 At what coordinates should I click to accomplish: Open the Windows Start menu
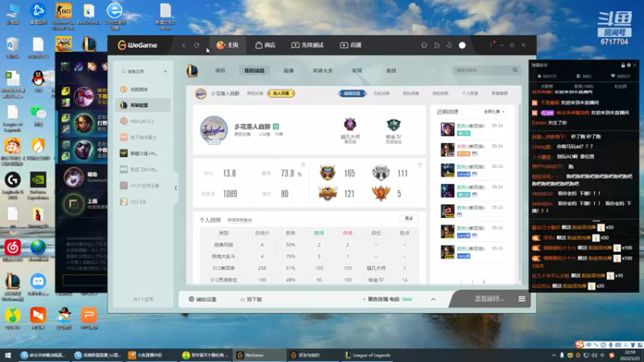tap(8, 355)
